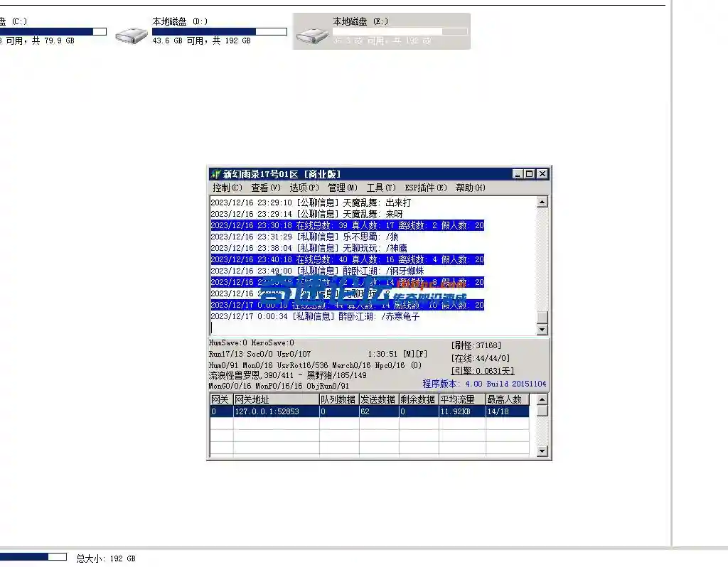Open the 帮助(H) menu
728x567 pixels.
point(471,188)
